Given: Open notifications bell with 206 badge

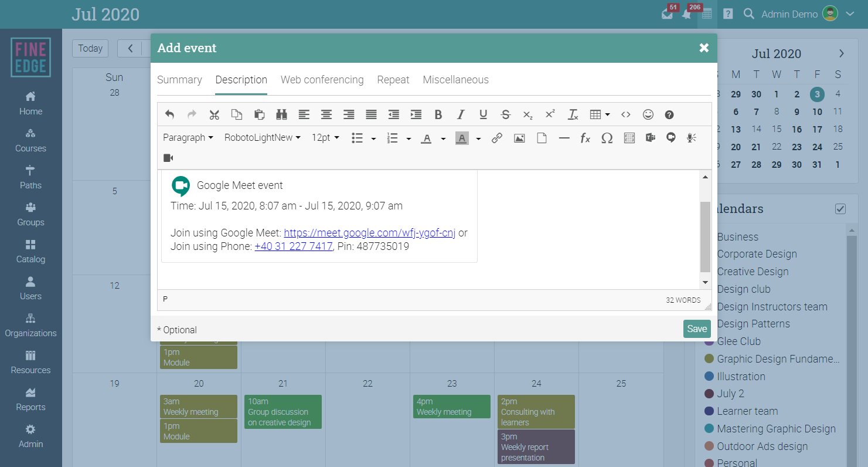Looking at the screenshot, I should tap(687, 13).
